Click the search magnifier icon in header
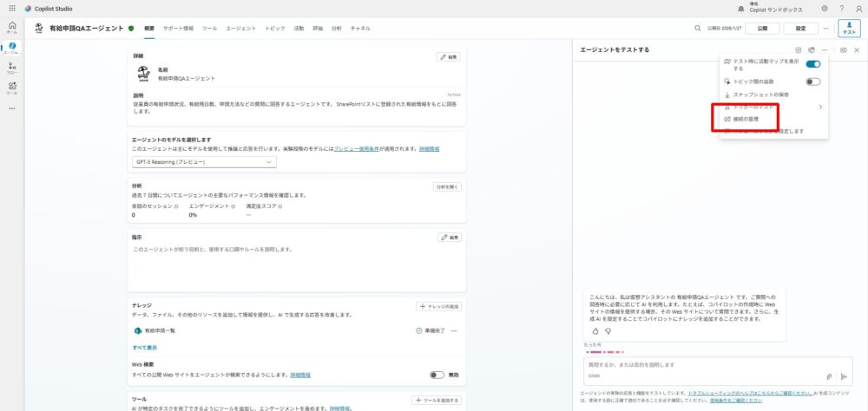868x411 pixels. (x=697, y=29)
